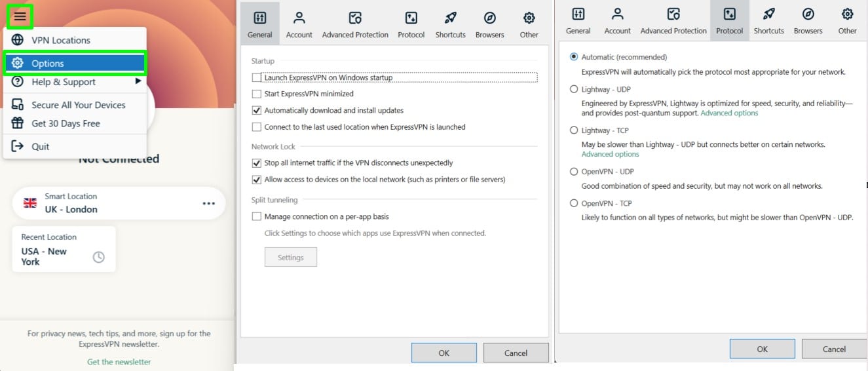Click Protocol icon in middle options window
This screenshot has width=868, height=371.
(x=411, y=18)
